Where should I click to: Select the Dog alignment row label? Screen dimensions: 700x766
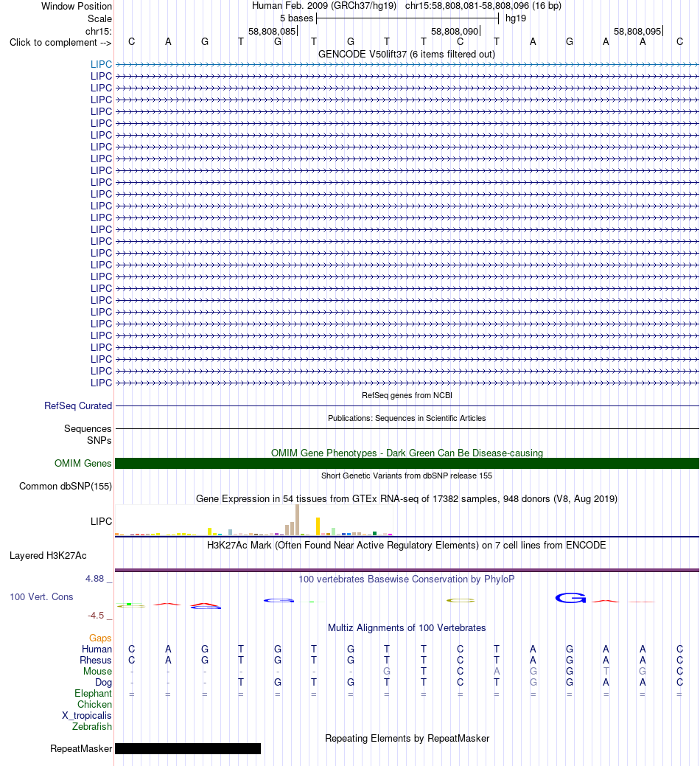tap(103, 683)
